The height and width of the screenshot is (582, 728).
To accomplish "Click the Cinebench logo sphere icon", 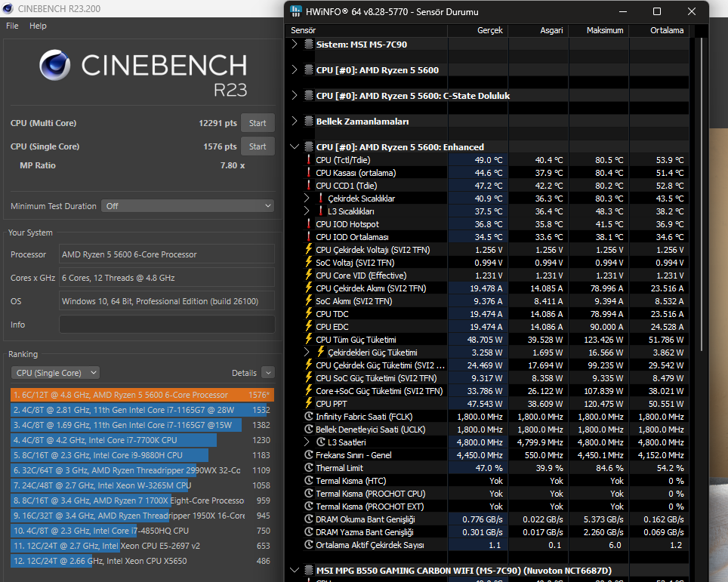I will point(55,65).
